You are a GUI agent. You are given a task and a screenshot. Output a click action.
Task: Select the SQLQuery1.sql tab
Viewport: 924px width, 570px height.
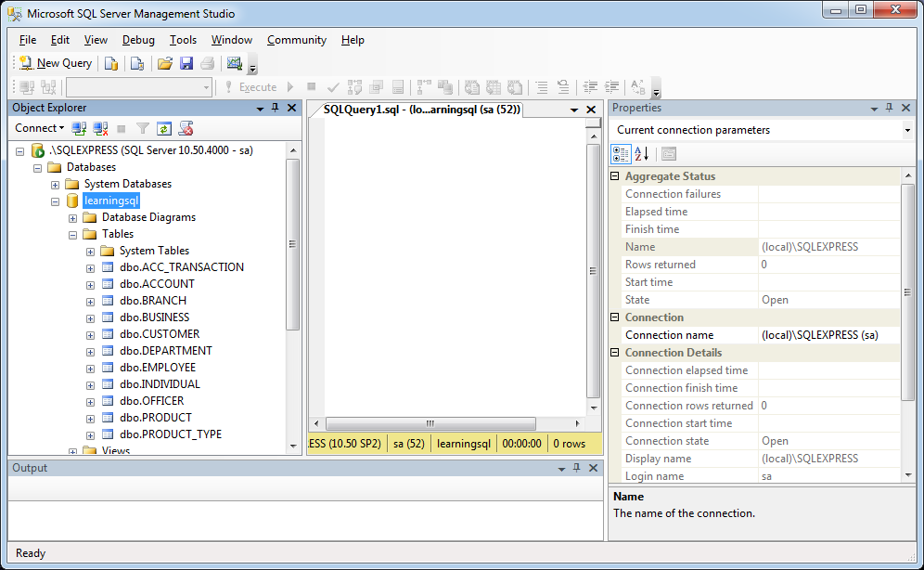422,110
